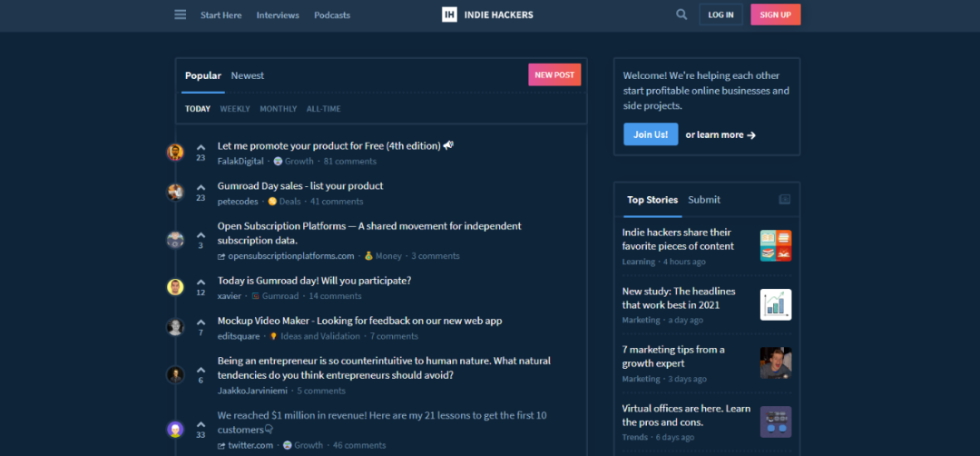980x456 pixels.
Task: Open Mockup Video Maker post title
Action: [x=360, y=321]
